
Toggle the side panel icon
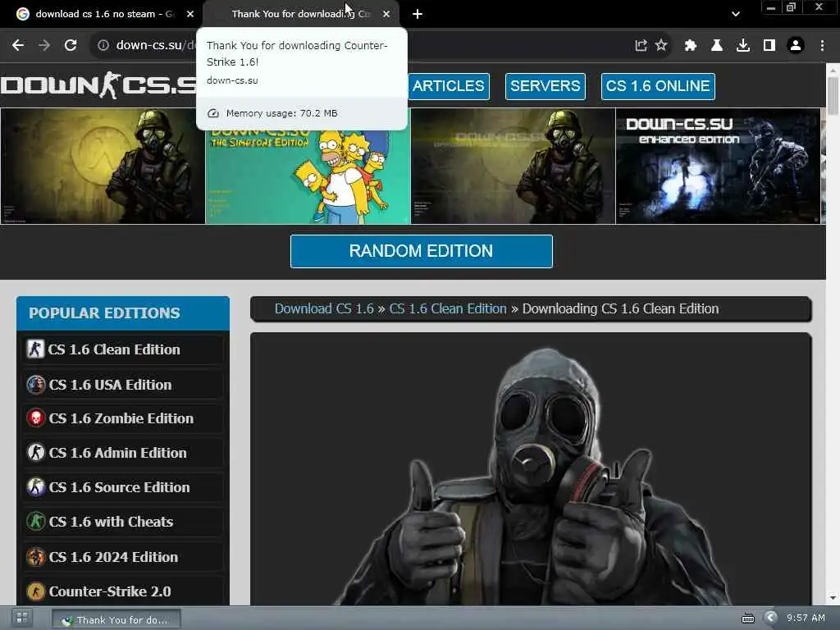(769, 46)
